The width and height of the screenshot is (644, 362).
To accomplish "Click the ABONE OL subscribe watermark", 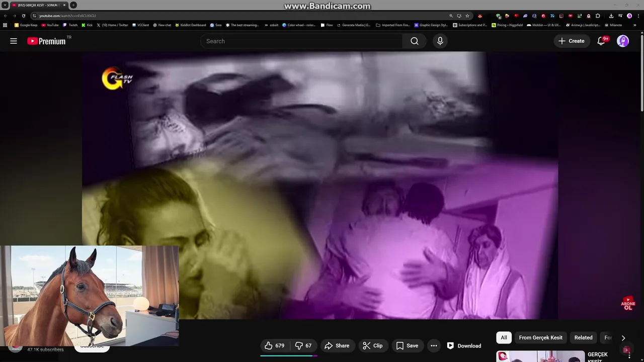I will (627, 303).
